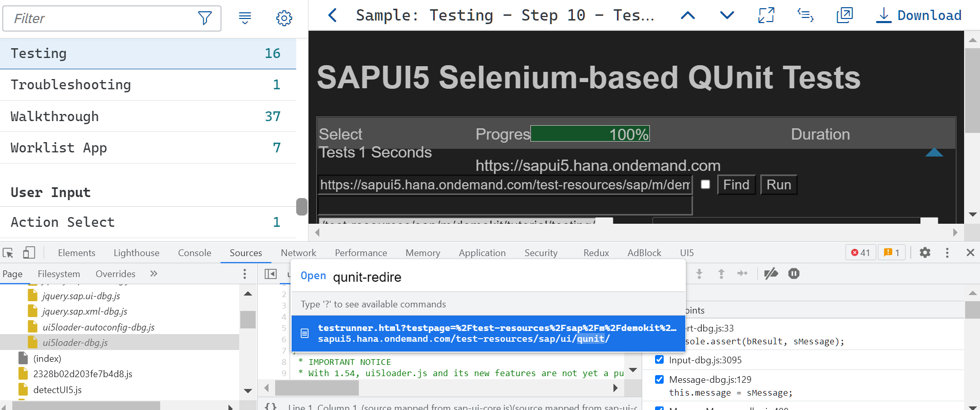Tick the checkbox next to Find button
980x410 pixels.
705,184
